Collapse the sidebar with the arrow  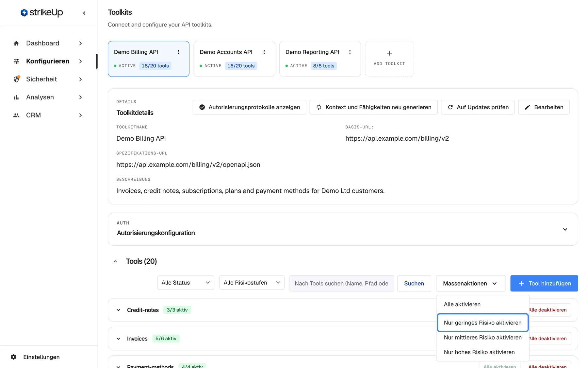pyautogui.click(x=84, y=13)
